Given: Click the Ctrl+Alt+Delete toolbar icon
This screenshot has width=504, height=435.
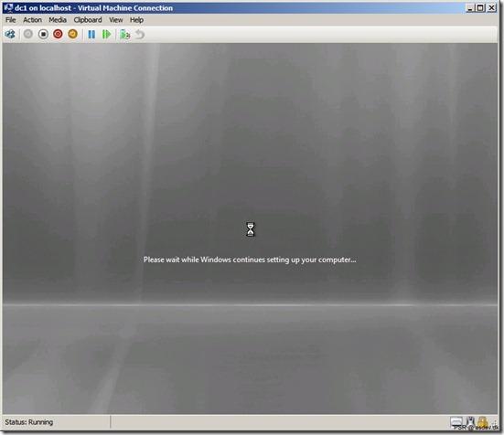Looking at the screenshot, I should (x=10, y=34).
